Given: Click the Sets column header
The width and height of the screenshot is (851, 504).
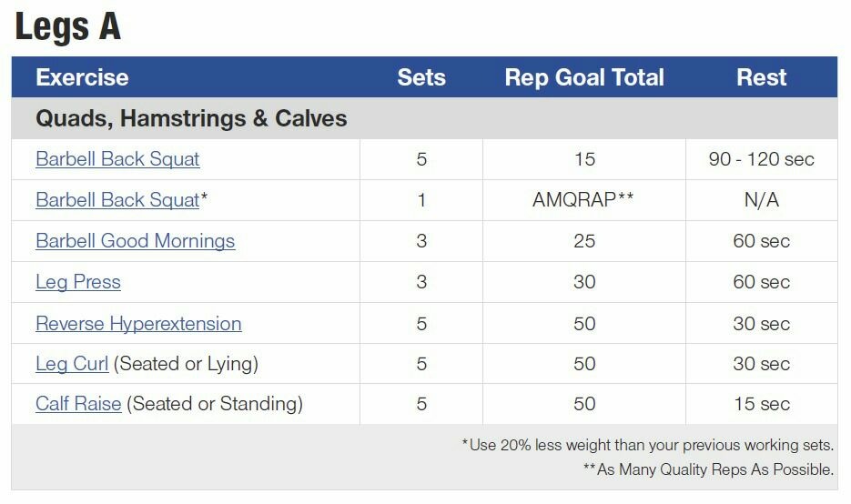Looking at the screenshot, I should tap(421, 77).
